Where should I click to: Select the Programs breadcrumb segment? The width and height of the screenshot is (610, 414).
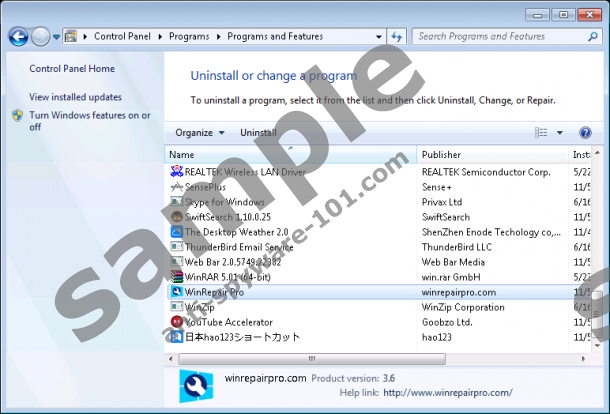(x=190, y=37)
